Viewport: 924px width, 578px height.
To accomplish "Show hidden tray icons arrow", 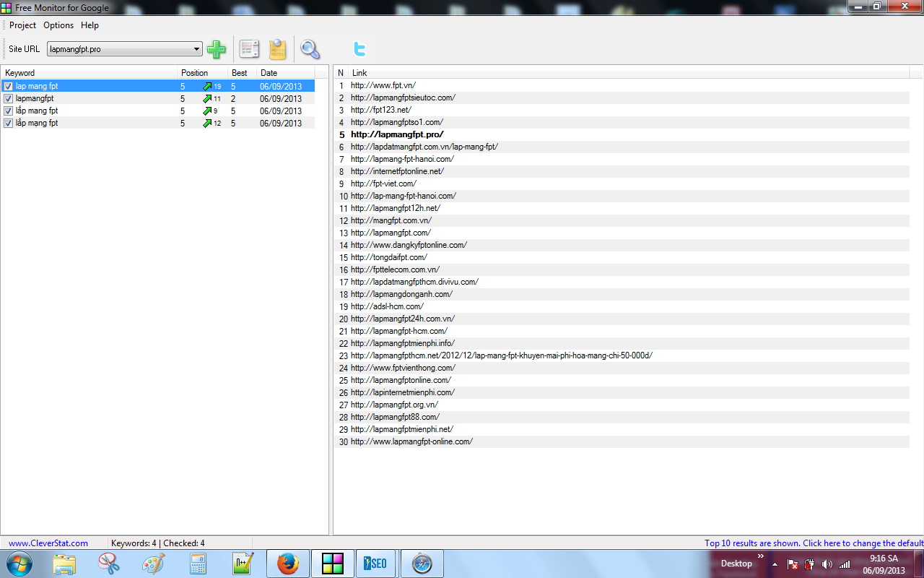I will click(x=775, y=564).
